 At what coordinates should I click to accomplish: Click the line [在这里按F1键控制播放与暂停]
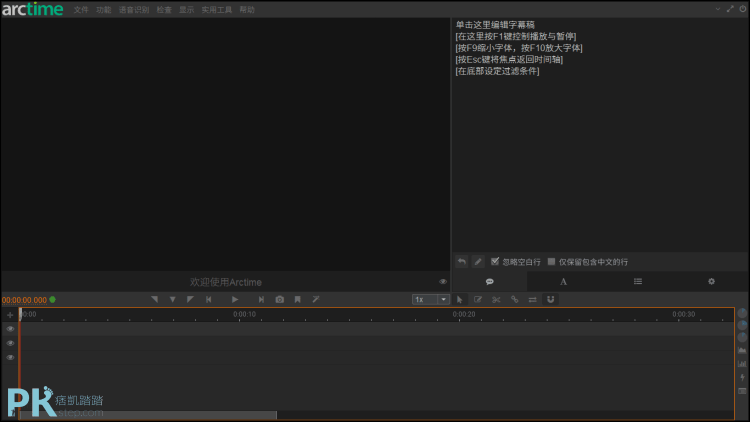[x=516, y=36]
